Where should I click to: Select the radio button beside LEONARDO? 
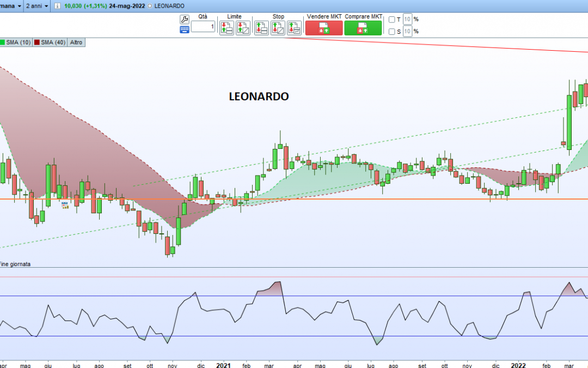tap(150, 6)
